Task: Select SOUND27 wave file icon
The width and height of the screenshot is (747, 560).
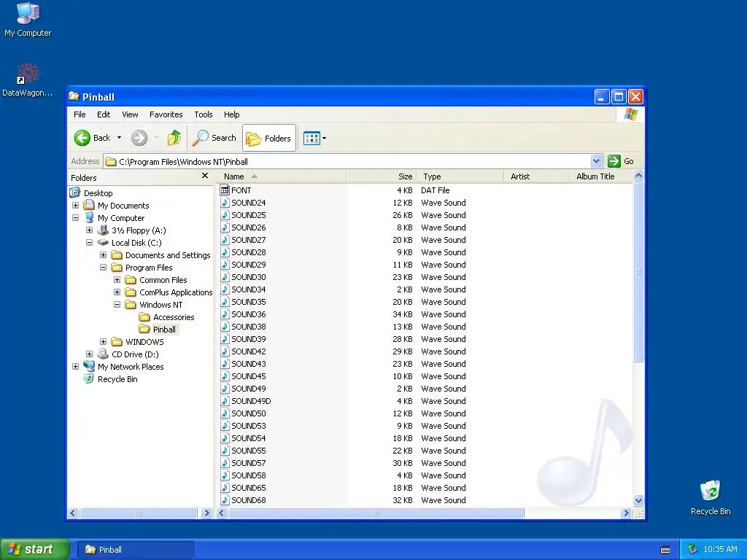Action: coord(225,239)
